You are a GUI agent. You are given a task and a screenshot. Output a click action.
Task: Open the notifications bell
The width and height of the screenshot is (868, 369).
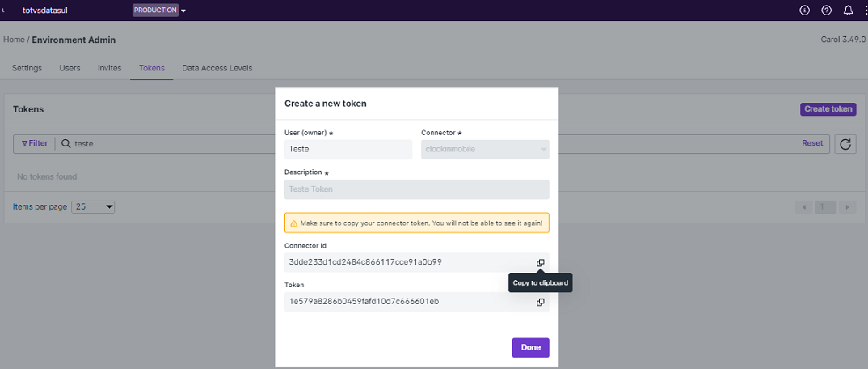(848, 11)
